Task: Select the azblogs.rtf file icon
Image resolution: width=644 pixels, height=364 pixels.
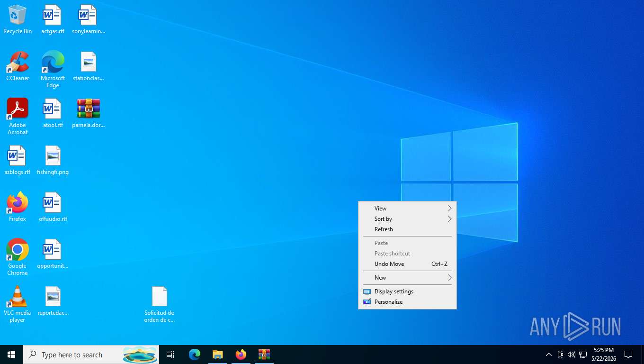Action: [18, 160]
